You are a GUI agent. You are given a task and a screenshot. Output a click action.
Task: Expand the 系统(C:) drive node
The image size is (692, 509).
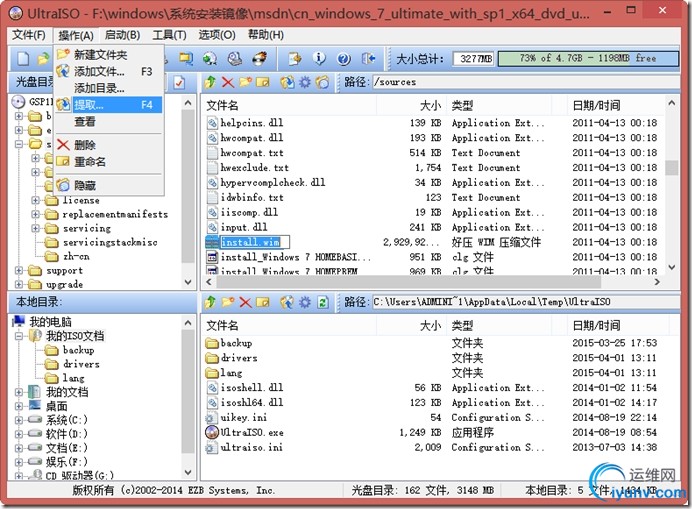[19, 420]
